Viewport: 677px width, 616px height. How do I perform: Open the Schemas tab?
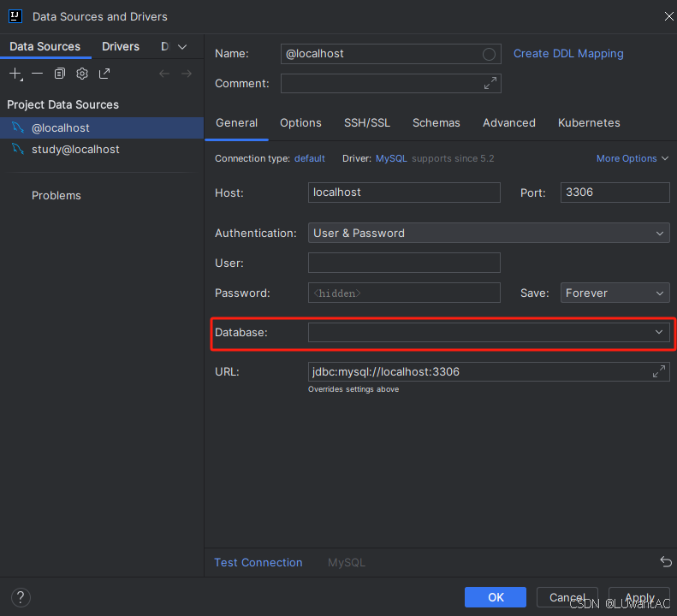pyautogui.click(x=436, y=123)
